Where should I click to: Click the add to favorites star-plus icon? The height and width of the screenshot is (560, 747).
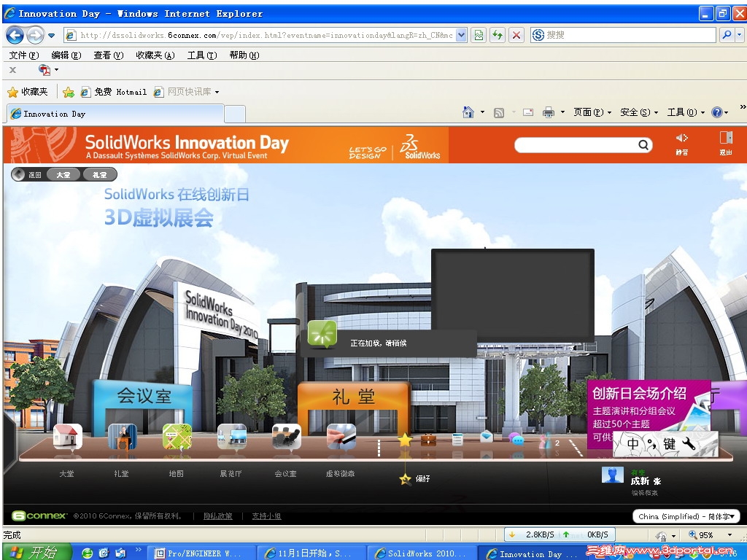pyautogui.click(x=69, y=92)
